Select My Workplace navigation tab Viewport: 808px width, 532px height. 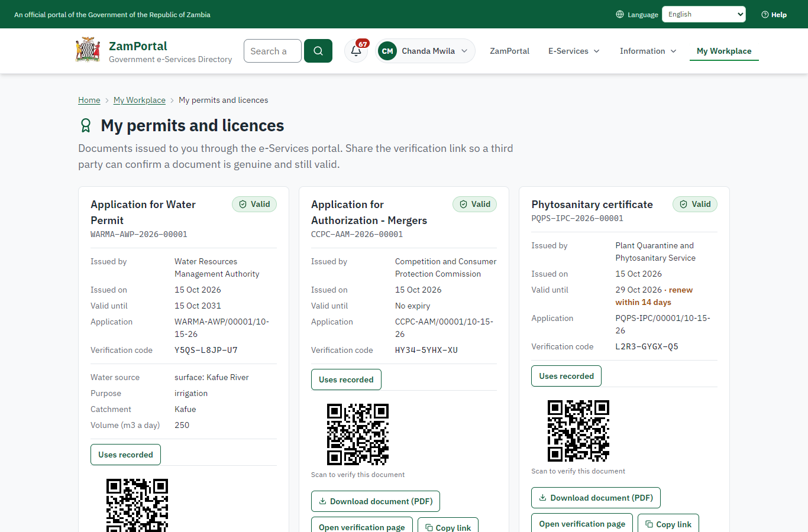point(724,51)
